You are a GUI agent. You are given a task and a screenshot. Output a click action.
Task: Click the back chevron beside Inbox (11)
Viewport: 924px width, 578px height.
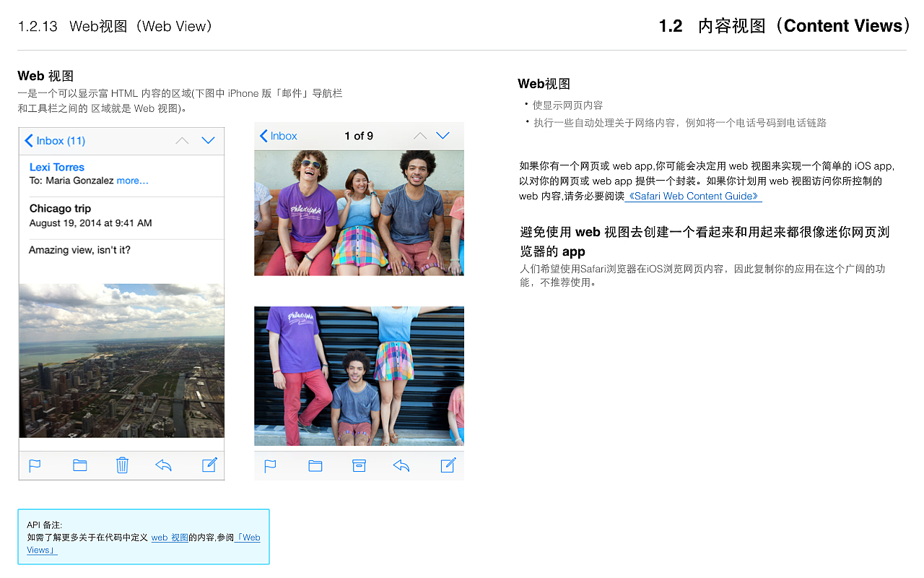[x=28, y=141]
